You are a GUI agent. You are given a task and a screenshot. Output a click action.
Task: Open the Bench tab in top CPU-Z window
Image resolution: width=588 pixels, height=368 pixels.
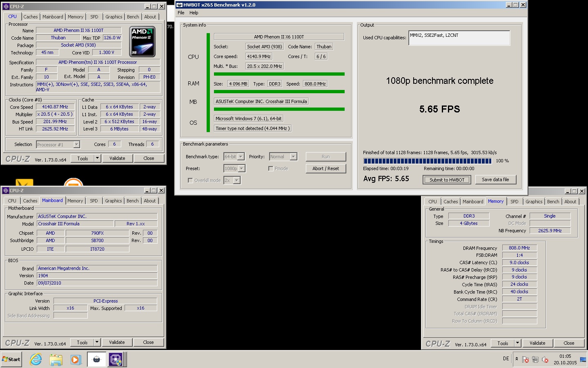(x=133, y=17)
